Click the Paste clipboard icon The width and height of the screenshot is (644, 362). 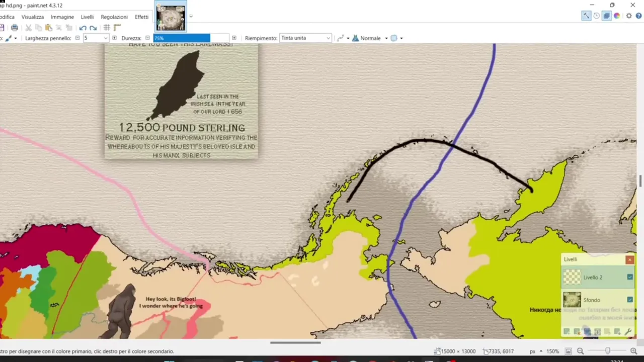[49, 28]
